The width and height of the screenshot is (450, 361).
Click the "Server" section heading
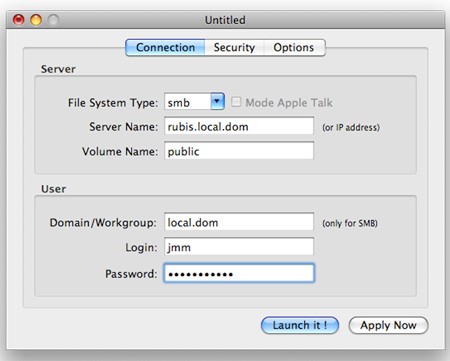(x=58, y=69)
